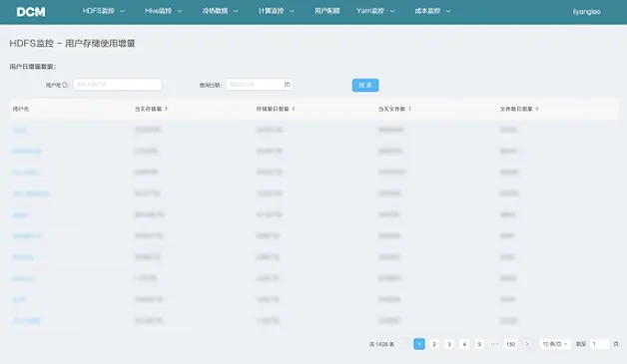Open the first user name link in table
Viewport: 627px width, 364px height.
point(19,130)
